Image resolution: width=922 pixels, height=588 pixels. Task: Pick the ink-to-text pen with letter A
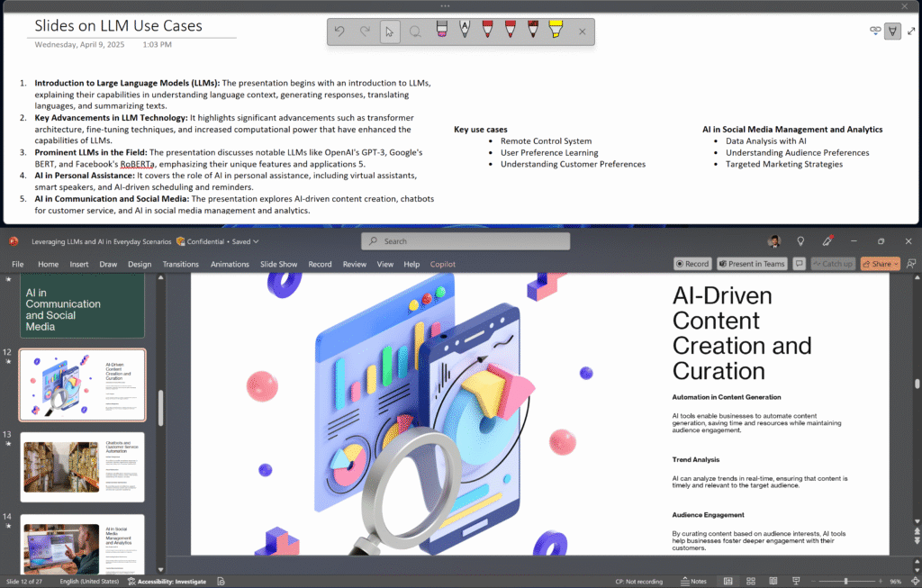465,30
